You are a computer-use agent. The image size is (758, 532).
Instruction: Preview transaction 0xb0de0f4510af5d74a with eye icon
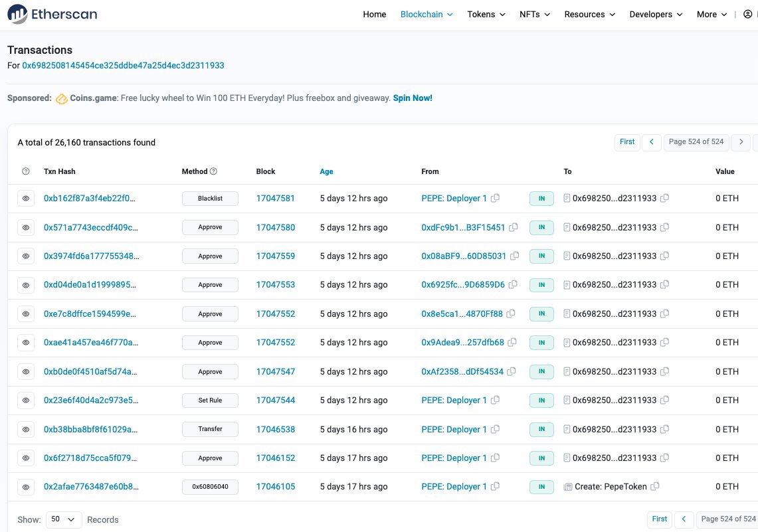pyautogui.click(x=26, y=371)
